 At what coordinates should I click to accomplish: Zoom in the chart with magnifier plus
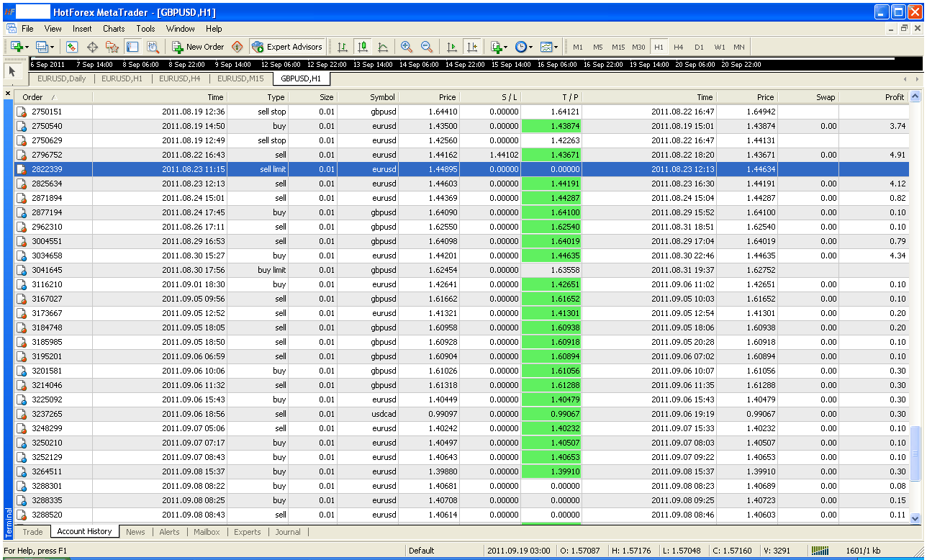(x=407, y=47)
